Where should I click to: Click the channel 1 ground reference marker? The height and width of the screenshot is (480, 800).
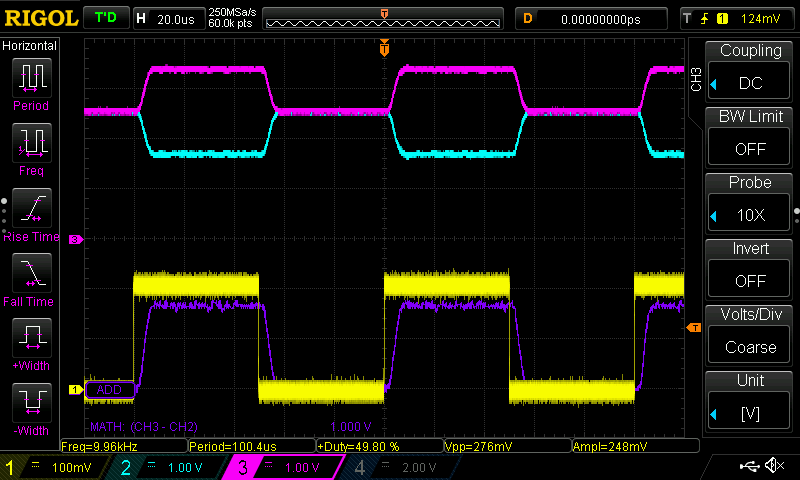76,390
